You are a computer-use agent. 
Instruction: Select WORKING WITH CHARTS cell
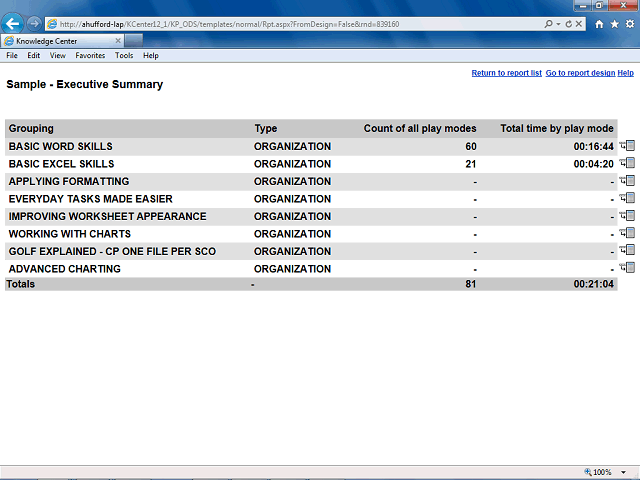(70, 234)
